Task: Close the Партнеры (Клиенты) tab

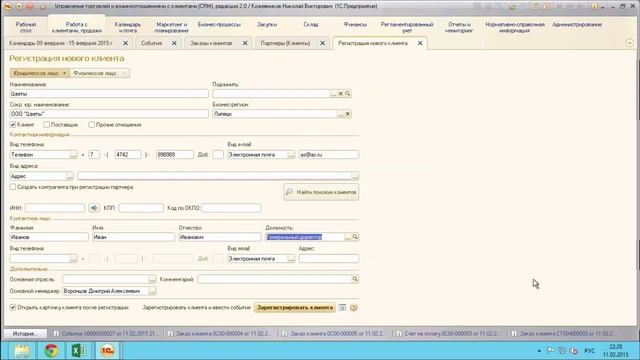Action: pos(322,43)
